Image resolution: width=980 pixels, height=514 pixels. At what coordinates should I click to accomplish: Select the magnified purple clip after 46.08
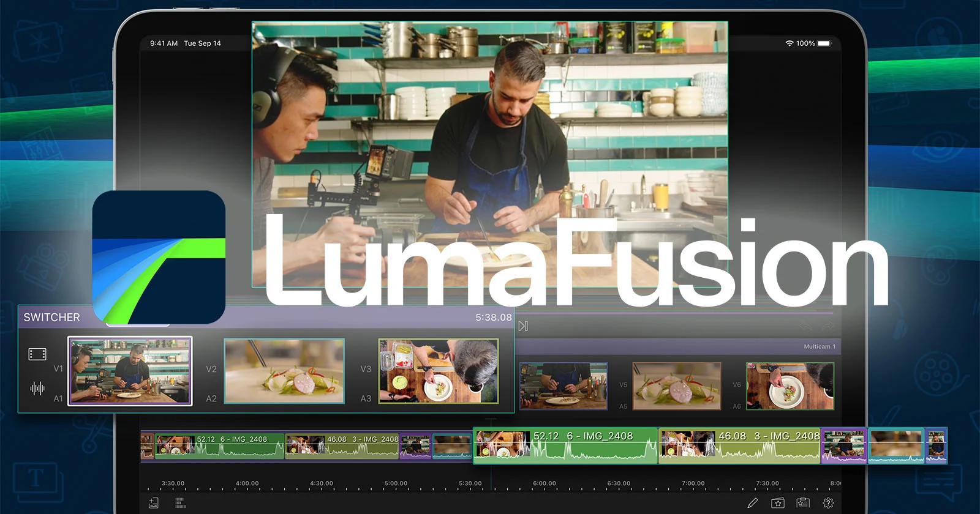point(844,445)
